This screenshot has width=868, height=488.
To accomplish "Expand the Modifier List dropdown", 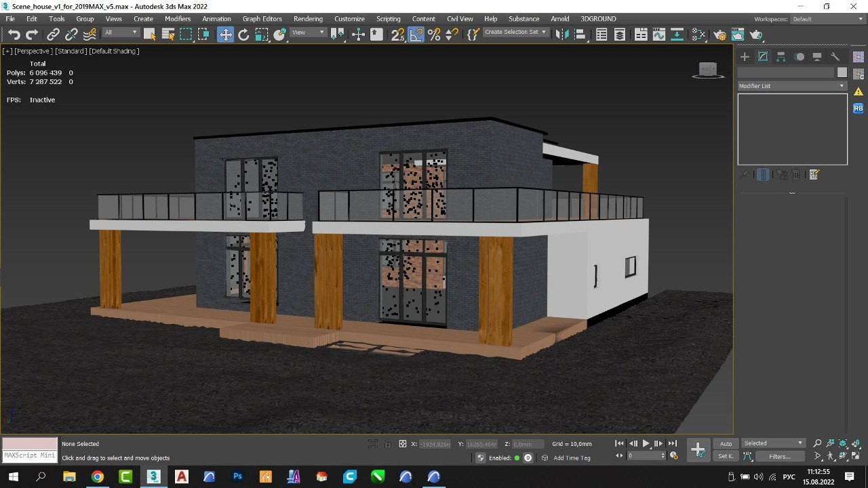I will pos(792,86).
